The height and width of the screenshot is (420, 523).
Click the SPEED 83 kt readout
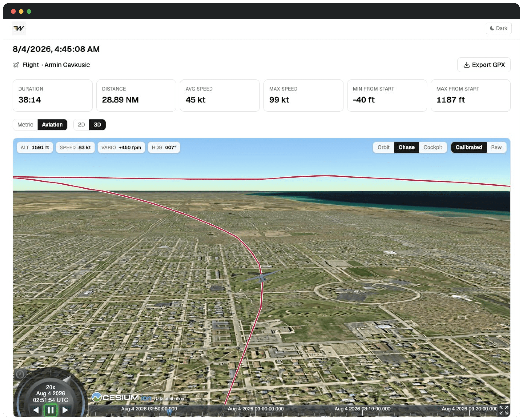click(75, 147)
